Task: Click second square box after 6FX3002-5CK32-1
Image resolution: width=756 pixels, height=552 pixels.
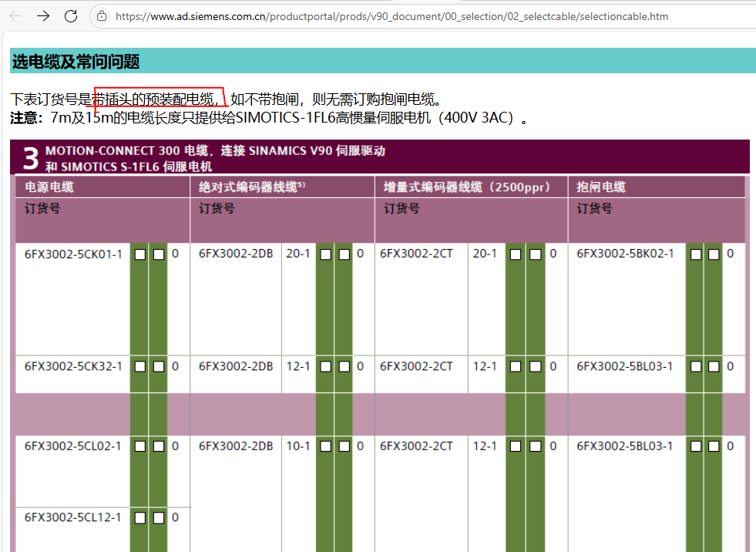Action: click(x=159, y=367)
